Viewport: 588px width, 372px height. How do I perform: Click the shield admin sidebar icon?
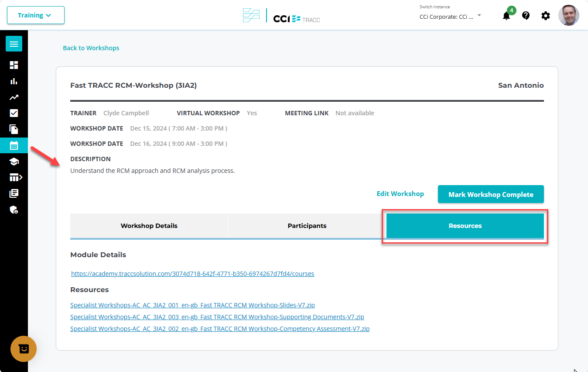pyautogui.click(x=14, y=210)
